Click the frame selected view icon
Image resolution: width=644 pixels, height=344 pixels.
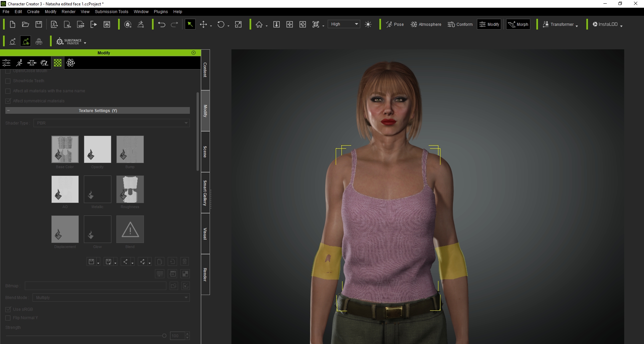tap(316, 24)
